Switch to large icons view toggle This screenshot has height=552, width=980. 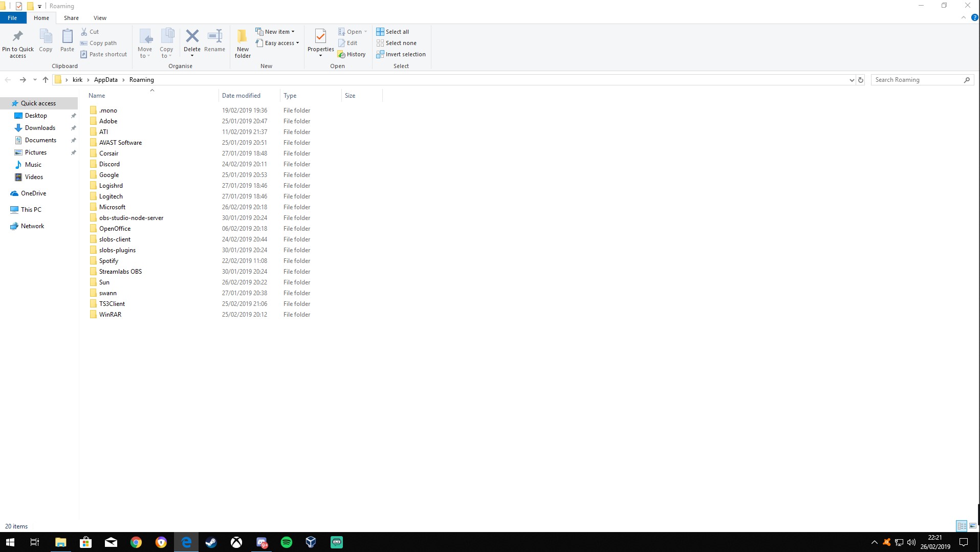point(973,526)
